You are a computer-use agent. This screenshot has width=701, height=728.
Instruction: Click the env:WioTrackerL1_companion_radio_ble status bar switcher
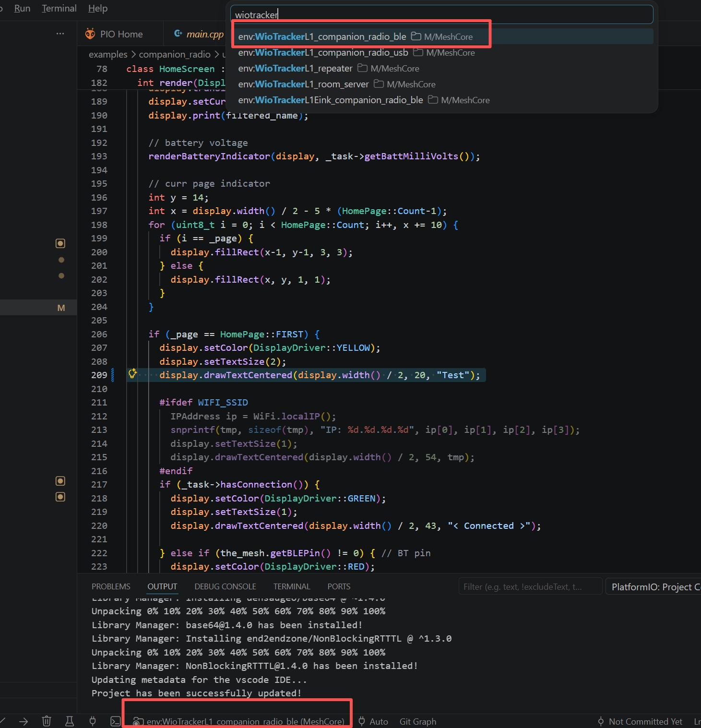(x=239, y=721)
